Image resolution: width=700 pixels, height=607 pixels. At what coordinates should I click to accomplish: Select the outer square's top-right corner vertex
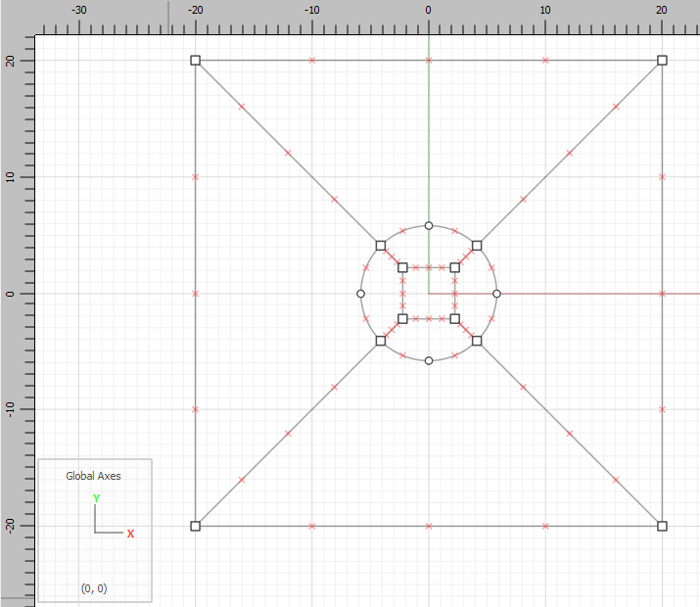pos(662,61)
